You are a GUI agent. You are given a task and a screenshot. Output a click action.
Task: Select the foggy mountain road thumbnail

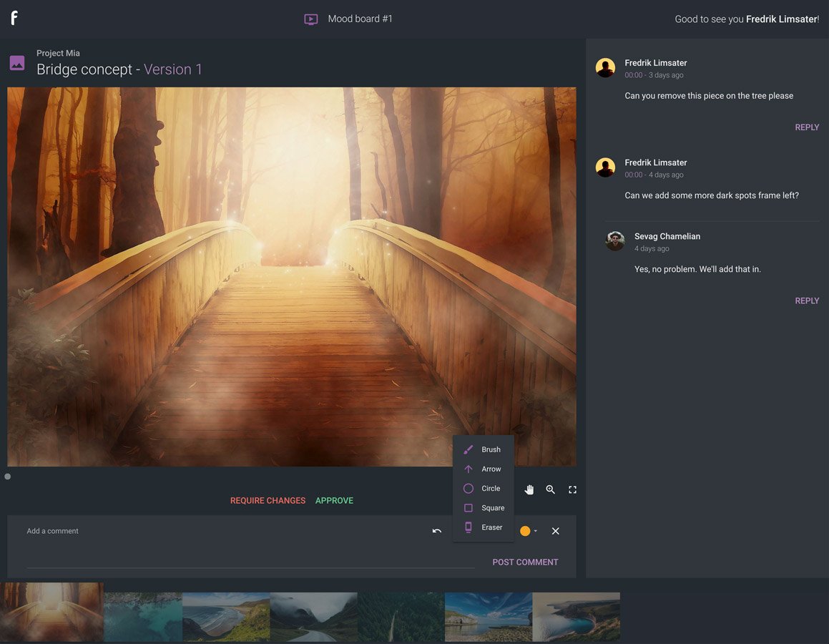pos(313,617)
